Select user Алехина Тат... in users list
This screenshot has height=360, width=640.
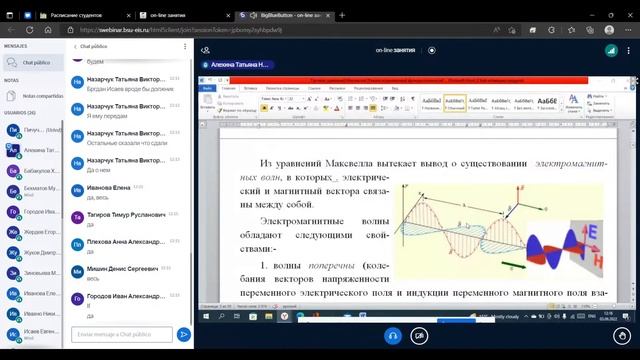point(33,150)
